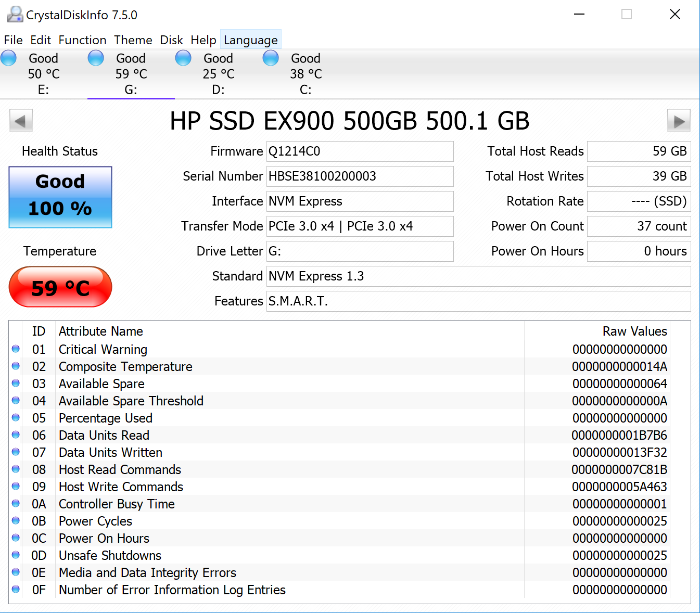Click status orb beside Percentage Used attribute
700x613 pixels.
point(16,418)
